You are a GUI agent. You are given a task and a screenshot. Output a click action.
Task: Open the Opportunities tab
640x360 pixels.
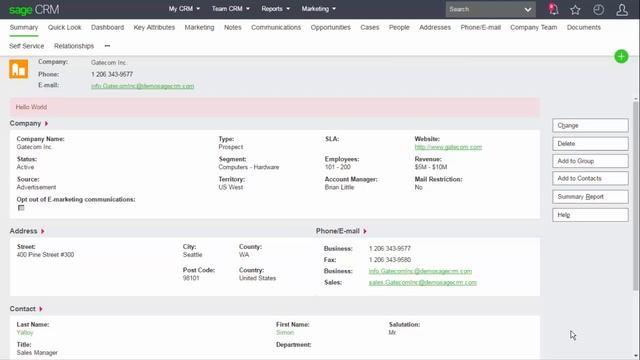[x=331, y=27]
